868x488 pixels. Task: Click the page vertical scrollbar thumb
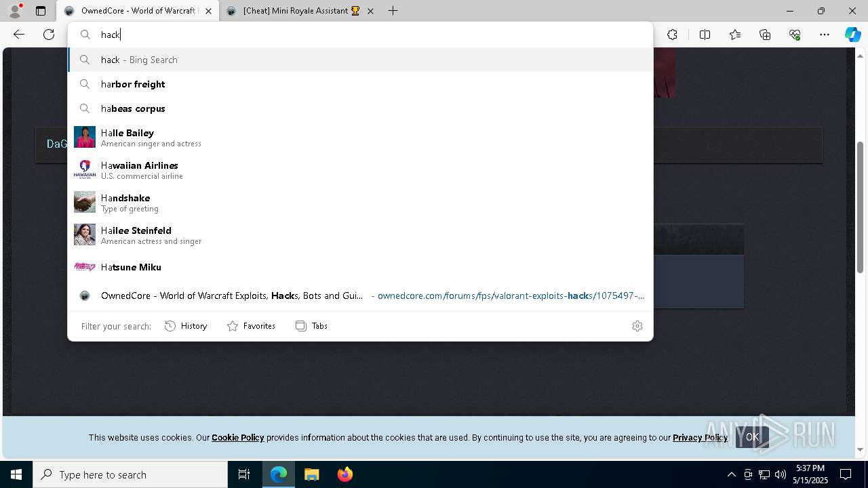(x=861, y=207)
